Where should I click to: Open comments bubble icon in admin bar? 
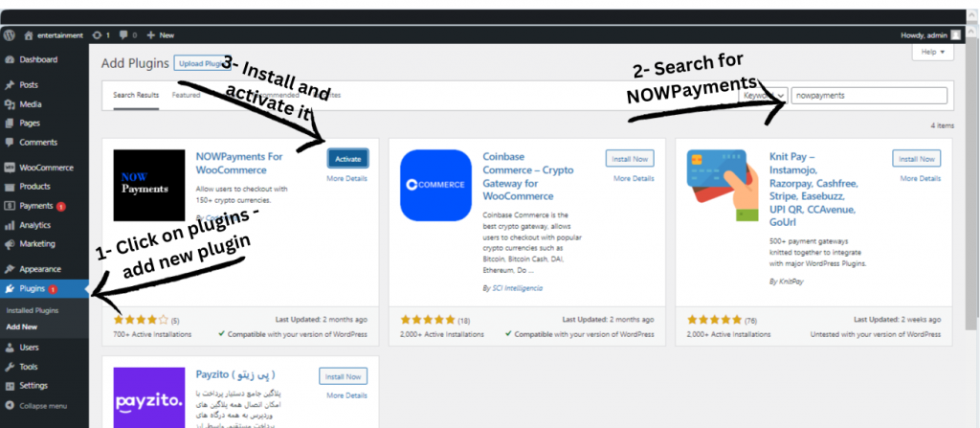coord(123,35)
